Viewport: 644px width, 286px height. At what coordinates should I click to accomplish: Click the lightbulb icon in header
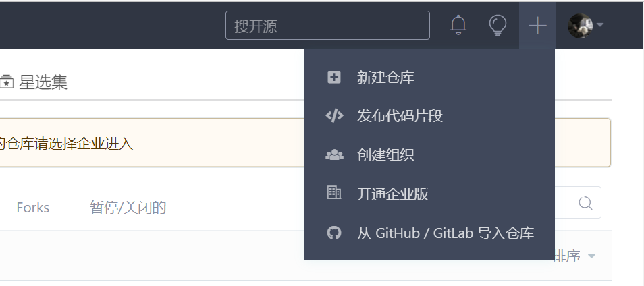coord(498,26)
